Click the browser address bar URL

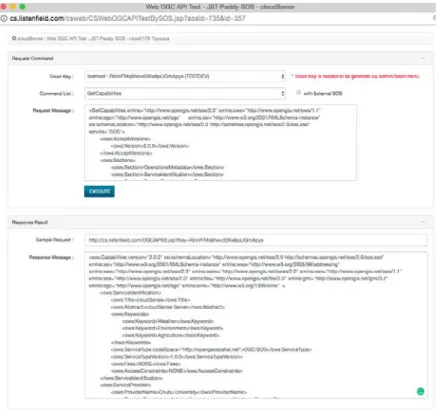128,19
